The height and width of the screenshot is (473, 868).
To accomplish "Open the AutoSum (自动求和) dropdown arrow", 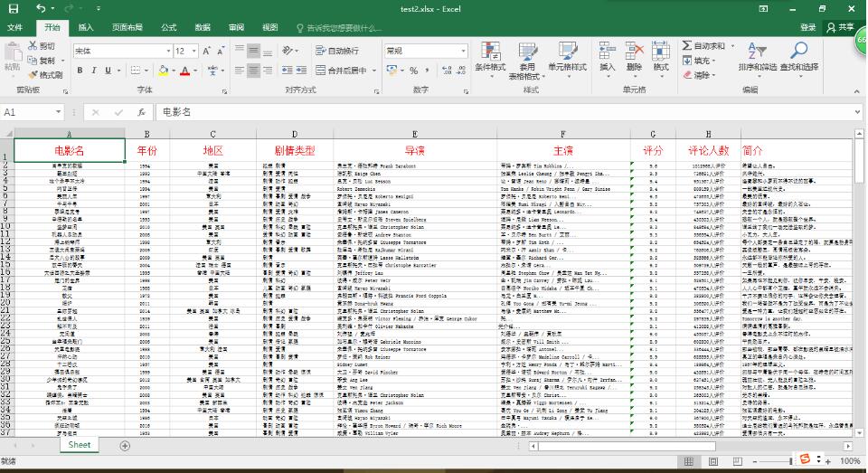I will pyautogui.click(x=732, y=46).
